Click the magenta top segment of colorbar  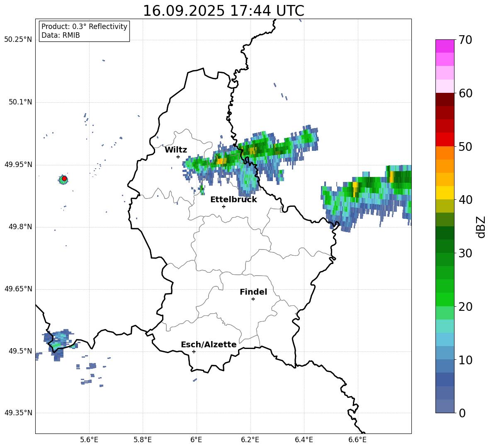[x=445, y=46]
